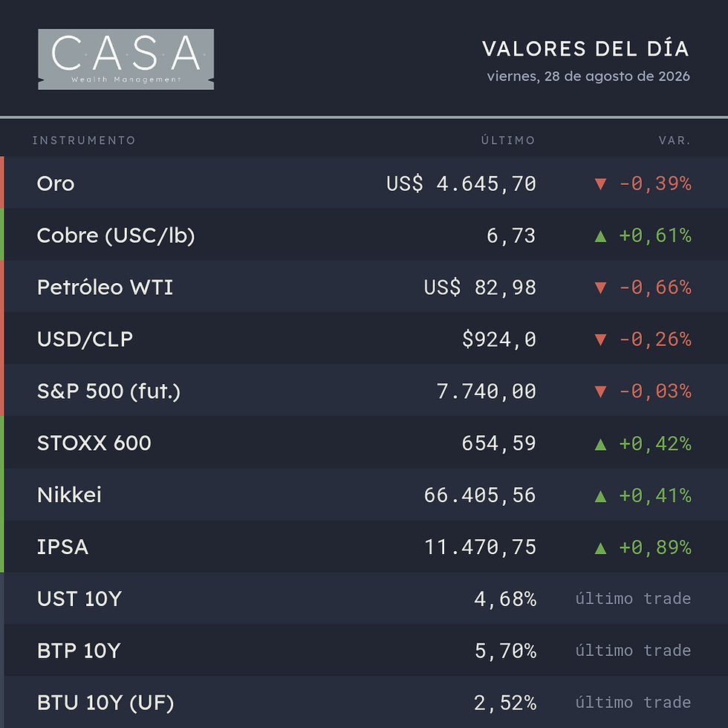Click the down triangle for S&P 500 futures

tap(600, 392)
